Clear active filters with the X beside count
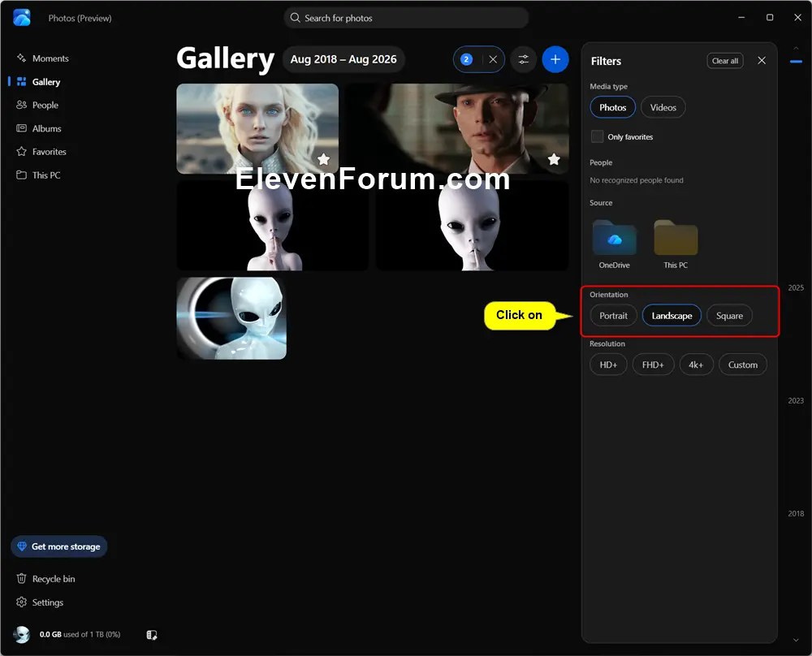The width and height of the screenshot is (812, 656). click(x=493, y=59)
